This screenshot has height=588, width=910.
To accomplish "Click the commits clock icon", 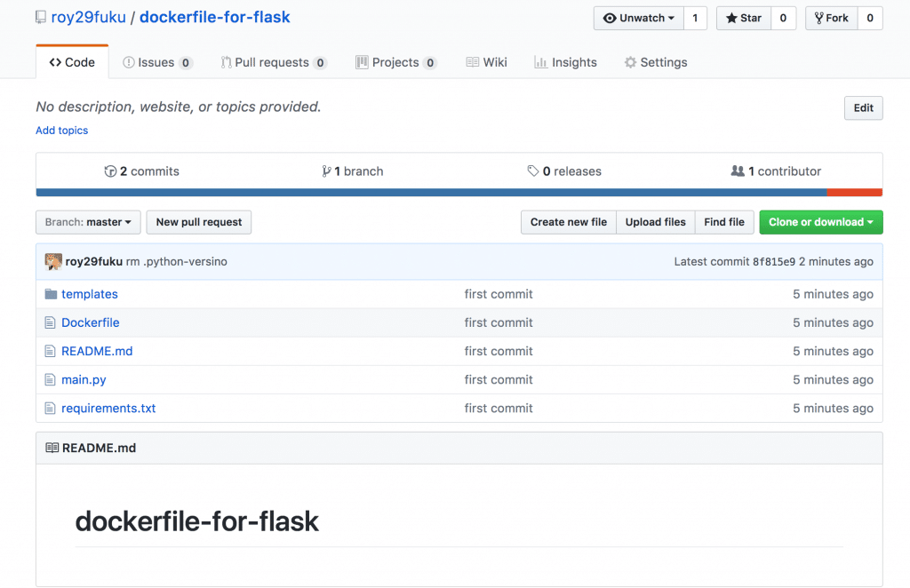I will tap(109, 171).
